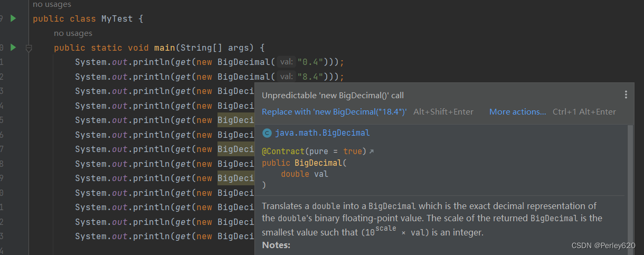644x255 pixels.
Task: Click the val: hint for "8.4"
Action: tap(287, 77)
